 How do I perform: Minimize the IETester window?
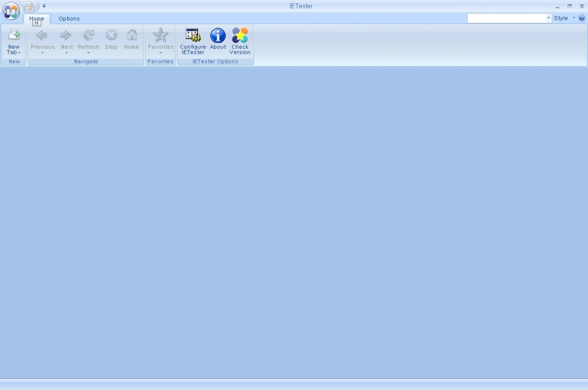(558, 6)
